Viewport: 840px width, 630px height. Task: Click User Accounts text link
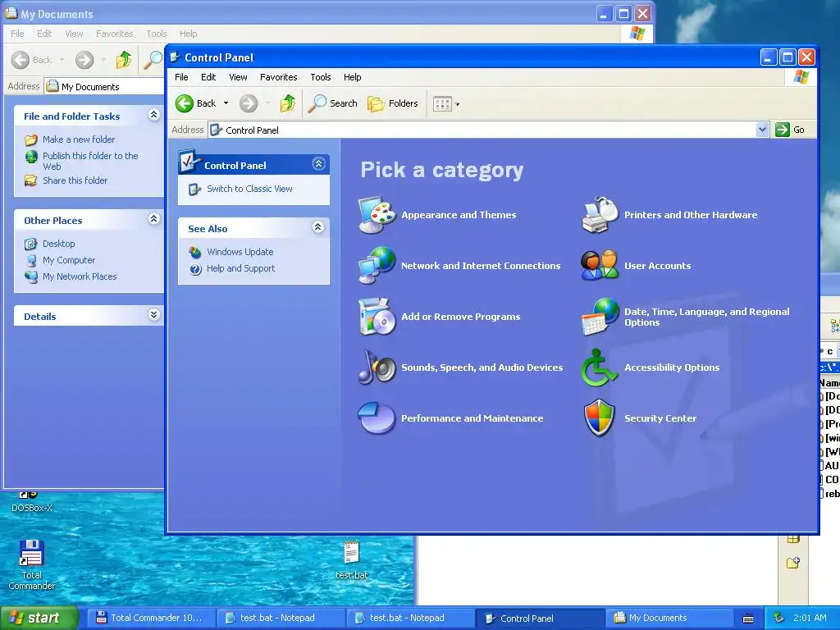coord(657,266)
